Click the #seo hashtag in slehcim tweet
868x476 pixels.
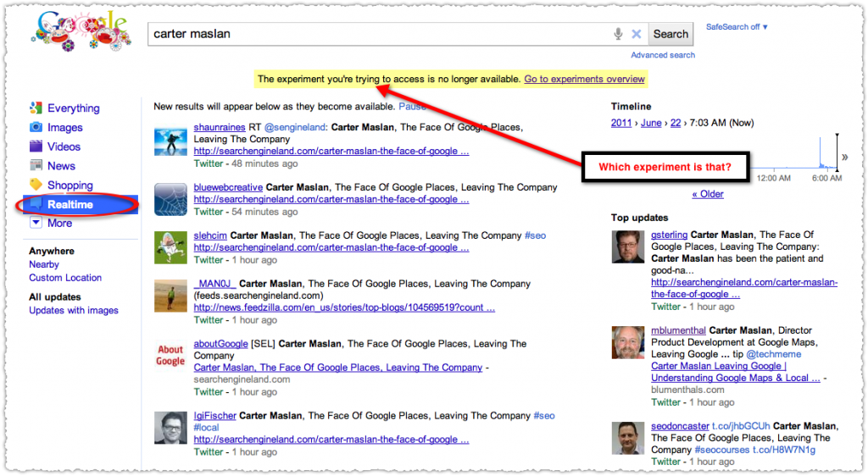click(536, 235)
